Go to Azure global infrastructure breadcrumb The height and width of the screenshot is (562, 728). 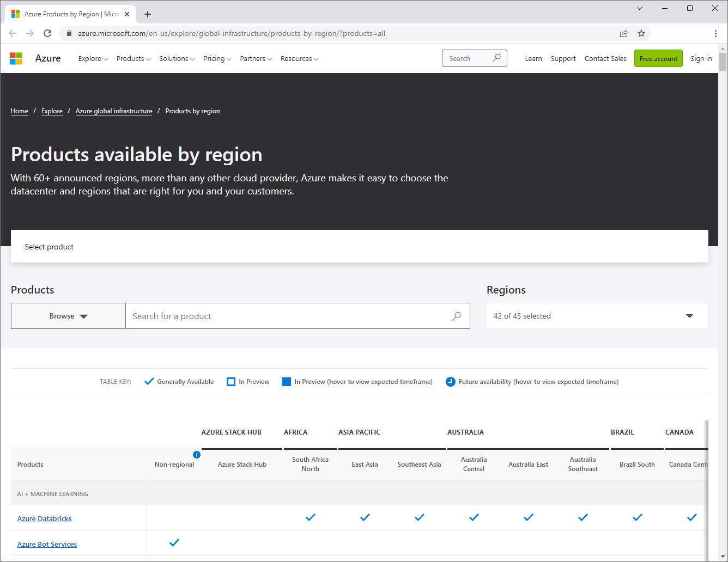tap(114, 111)
